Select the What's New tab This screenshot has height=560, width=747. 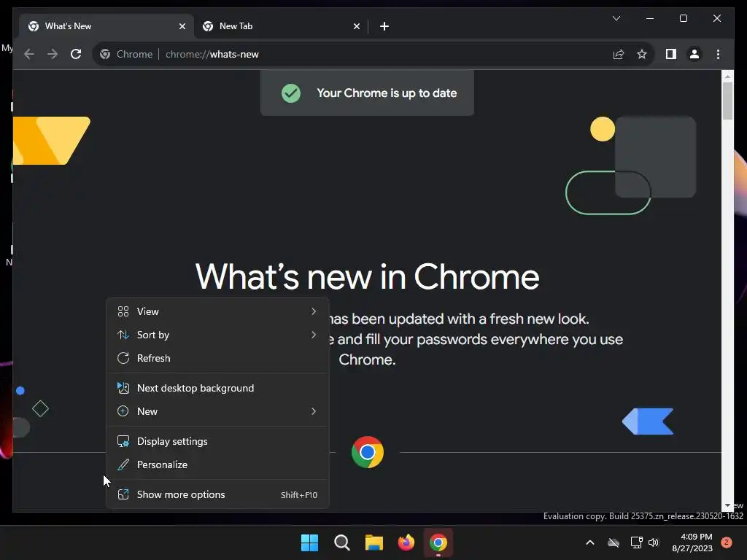[107, 26]
